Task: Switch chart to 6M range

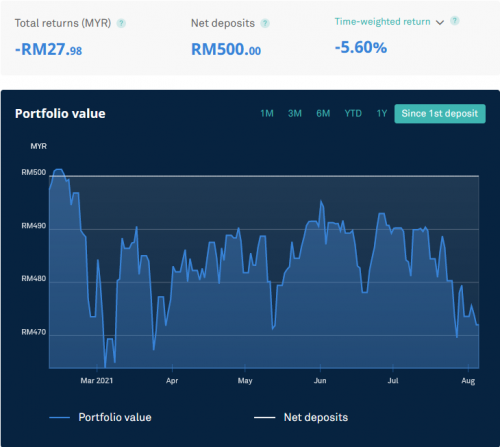Action: [x=323, y=114]
